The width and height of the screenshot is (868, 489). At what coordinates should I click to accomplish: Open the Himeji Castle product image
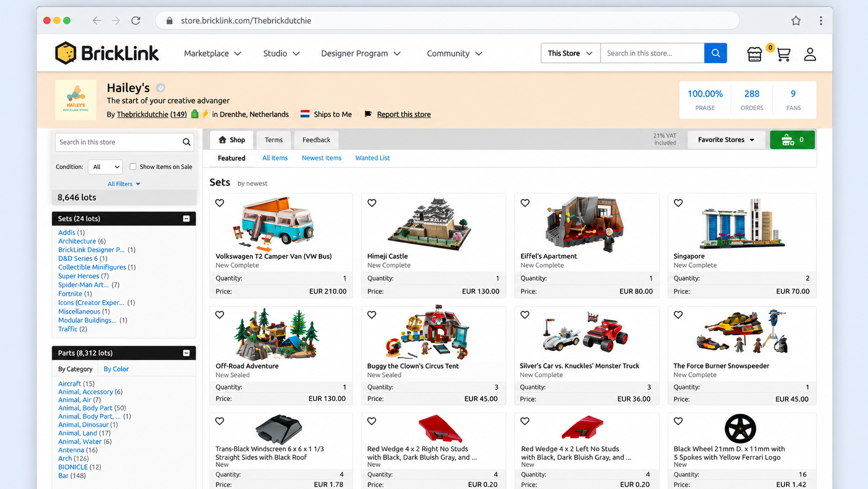coord(430,223)
